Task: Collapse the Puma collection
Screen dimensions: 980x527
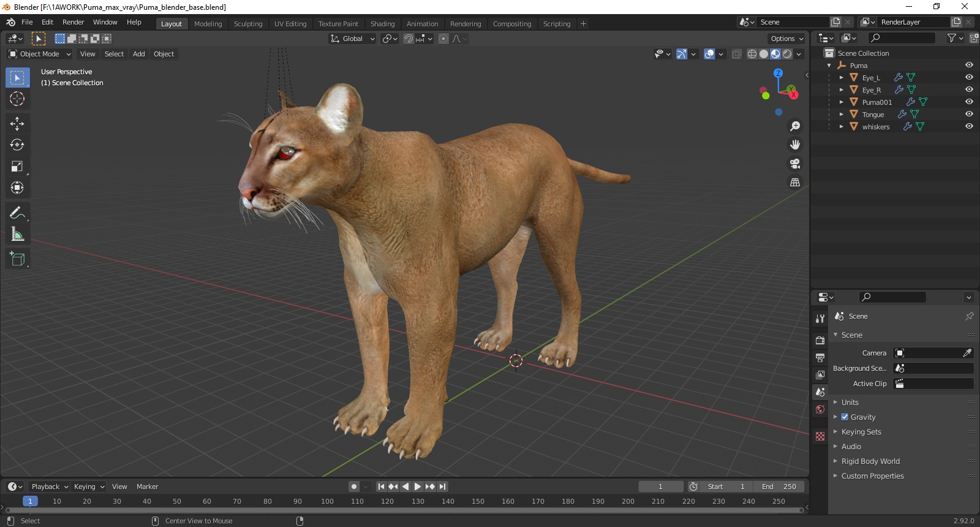Action: pyautogui.click(x=829, y=66)
